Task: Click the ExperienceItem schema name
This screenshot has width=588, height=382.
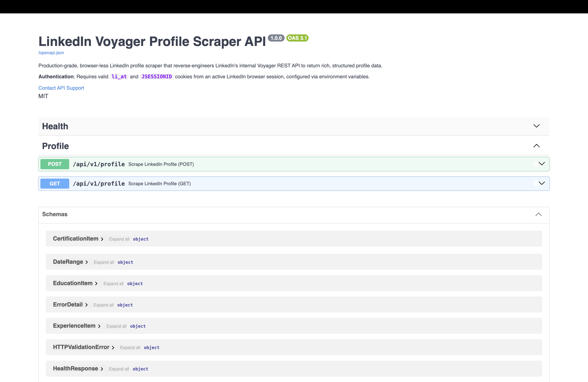Action: click(x=74, y=326)
